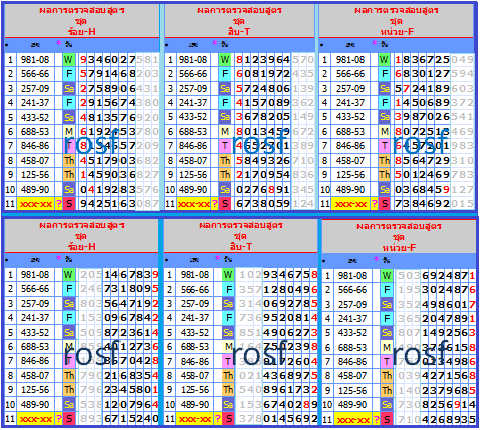Click the red S cell beside 9425163
This screenshot has width=481, height=430.
(69, 204)
